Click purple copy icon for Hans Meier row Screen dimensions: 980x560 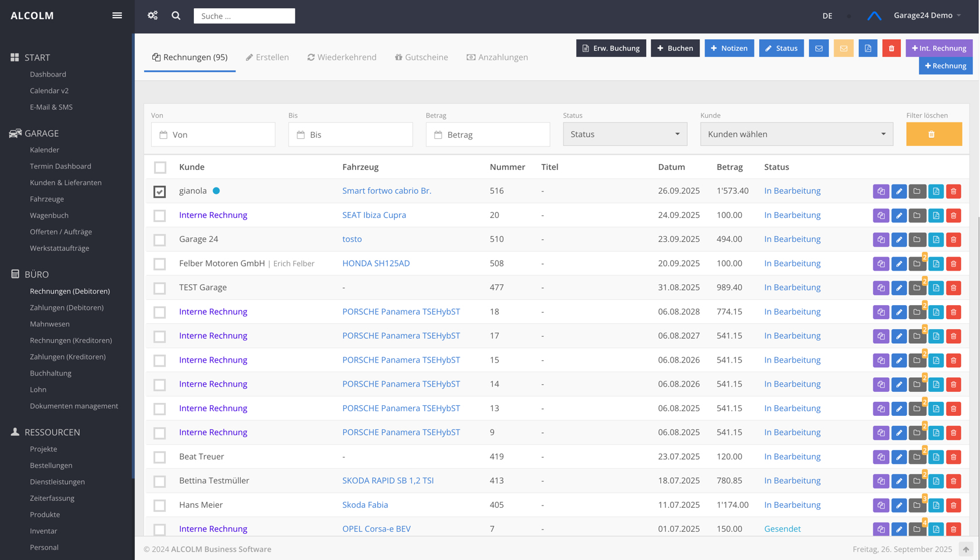880,505
